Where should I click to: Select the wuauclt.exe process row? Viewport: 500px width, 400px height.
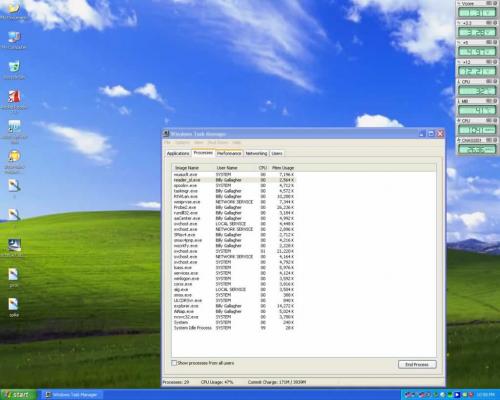[234, 174]
